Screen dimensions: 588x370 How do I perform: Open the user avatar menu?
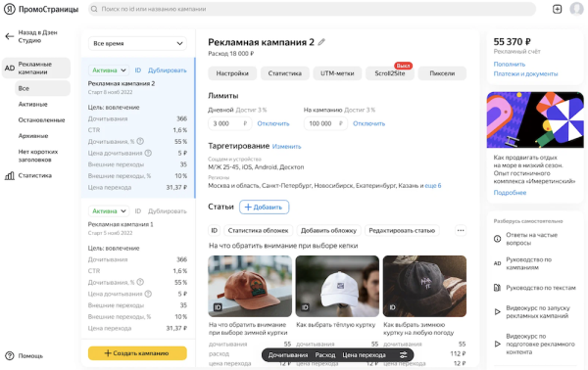point(576,9)
